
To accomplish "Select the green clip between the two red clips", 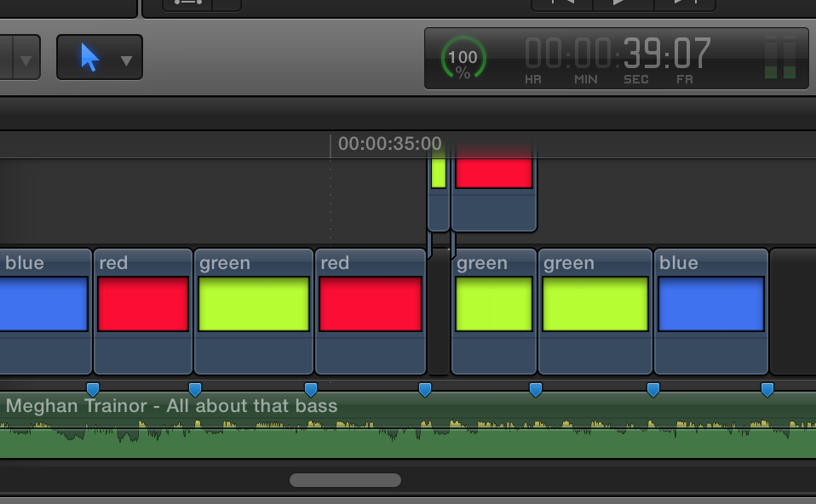I will [x=254, y=311].
